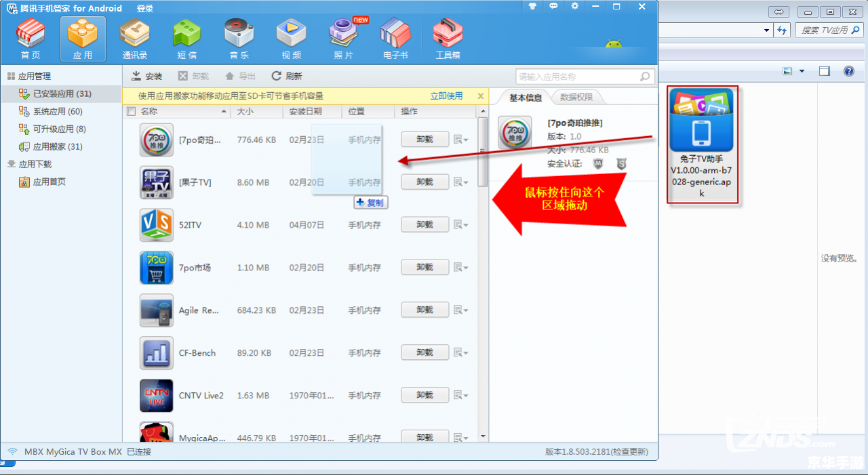Open the Explorer address bar dropdown arrow

click(767, 30)
